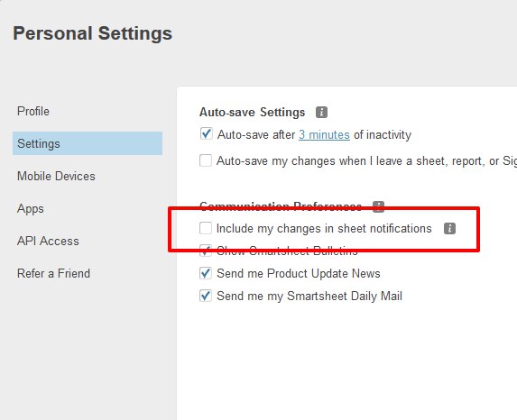The height and width of the screenshot is (420, 517).
Task: Click the 'Send me Product Update News' label
Action: click(299, 273)
